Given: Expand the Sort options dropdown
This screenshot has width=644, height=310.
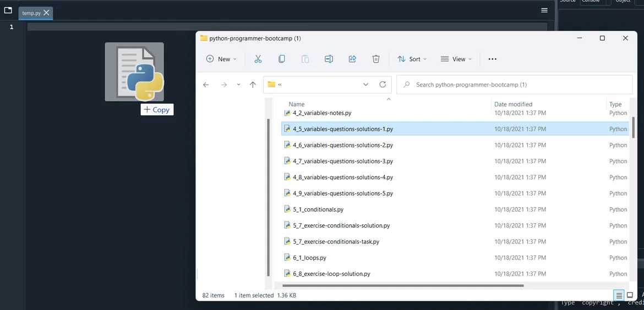Looking at the screenshot, I should [412, 59].
